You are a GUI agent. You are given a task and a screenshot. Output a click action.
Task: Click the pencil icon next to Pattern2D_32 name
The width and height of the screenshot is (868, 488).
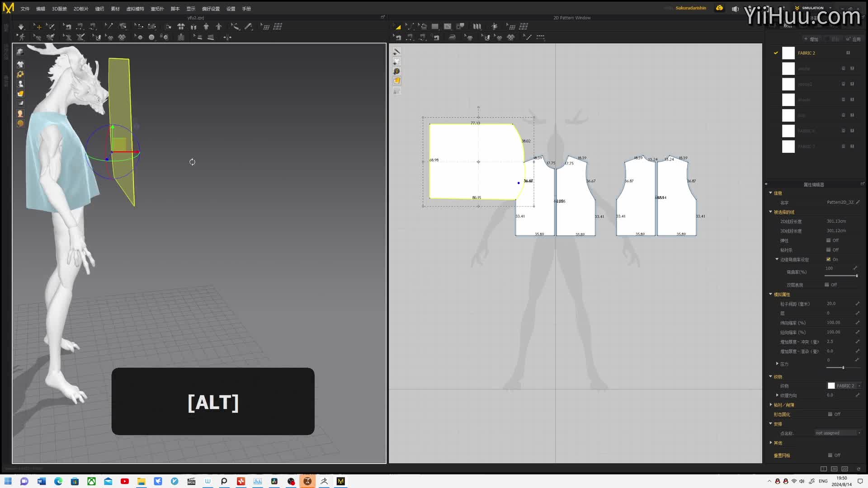coord(858,202)
